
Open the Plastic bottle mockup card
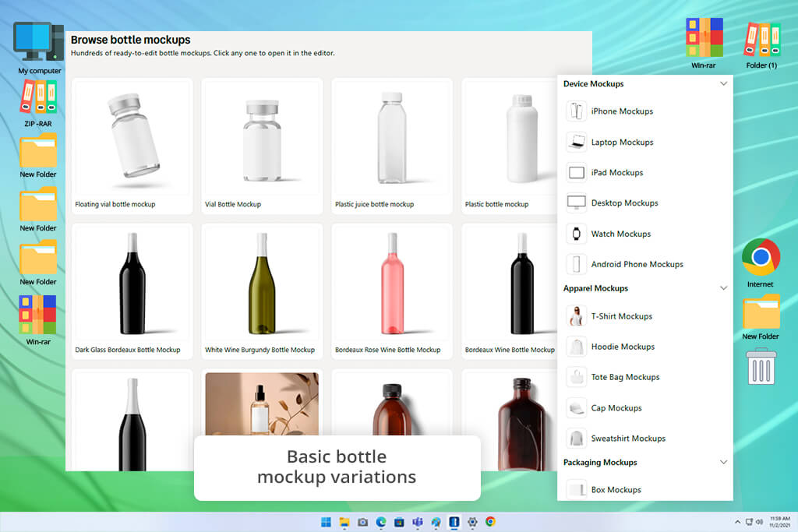510,146
